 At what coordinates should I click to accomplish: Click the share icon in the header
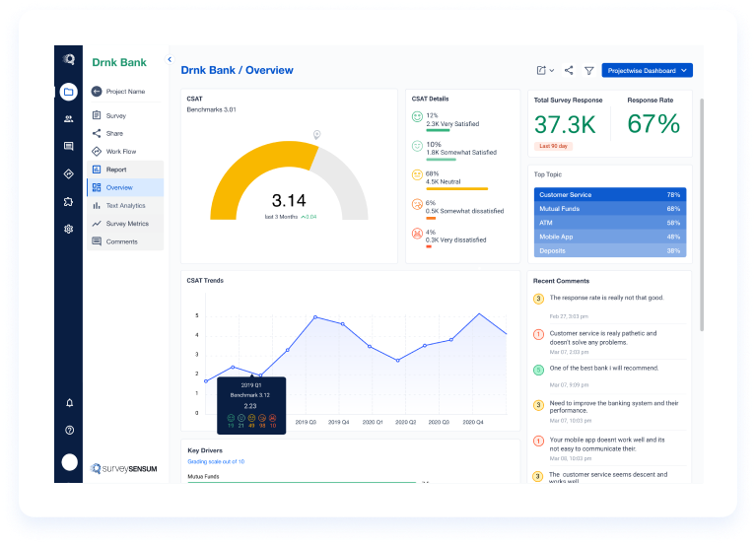click(x=569, y=70)
